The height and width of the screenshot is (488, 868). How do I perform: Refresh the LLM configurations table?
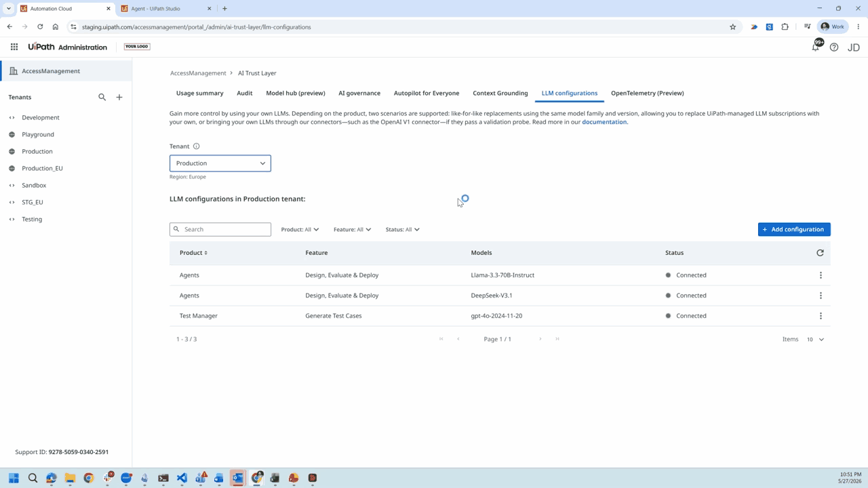tap(820, 253)
